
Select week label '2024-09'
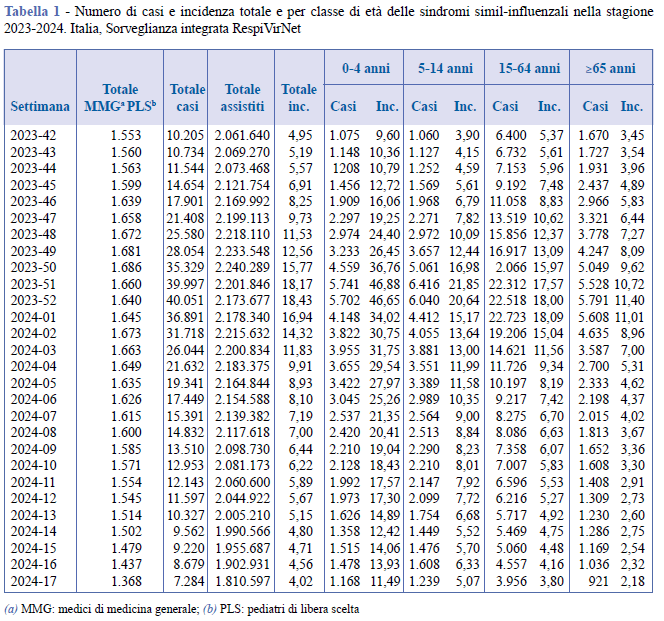tap(33, 449)
